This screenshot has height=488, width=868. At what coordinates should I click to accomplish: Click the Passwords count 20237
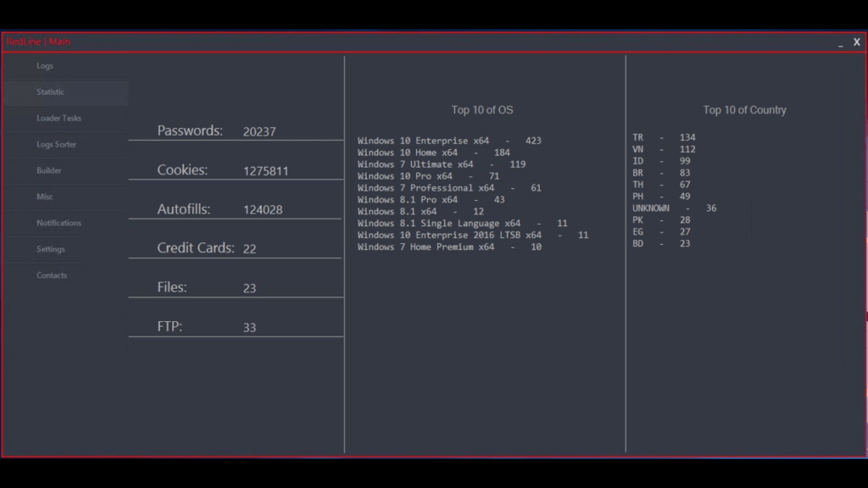tap(259, 131)
